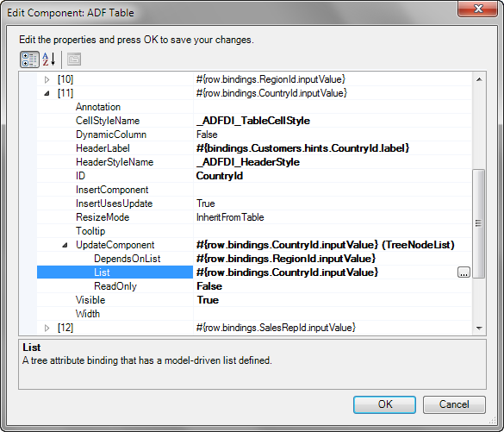Close the Edit Component dialog

(x=478, y=9)
